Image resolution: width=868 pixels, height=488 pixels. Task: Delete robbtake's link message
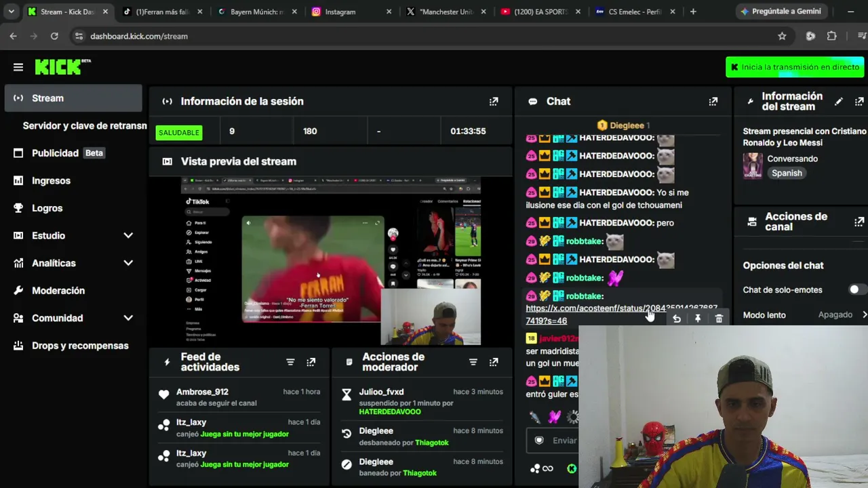(719, 319)
